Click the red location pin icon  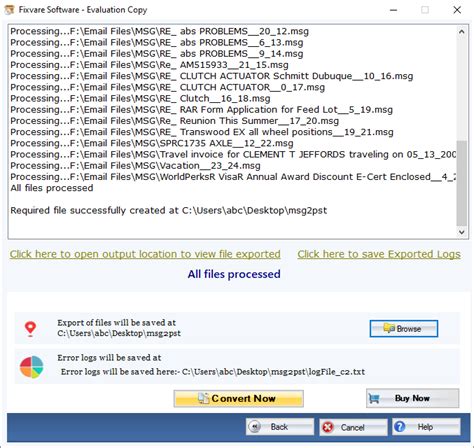pyautogui.click(x=31, y=329)
